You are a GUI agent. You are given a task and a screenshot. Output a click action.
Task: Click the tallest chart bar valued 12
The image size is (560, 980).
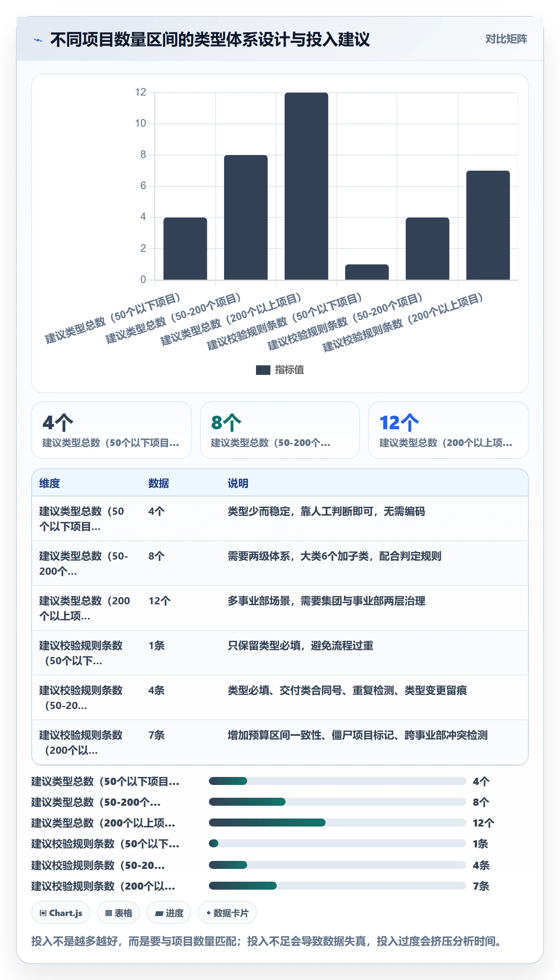pyautogui.click(x=306, y=186)
